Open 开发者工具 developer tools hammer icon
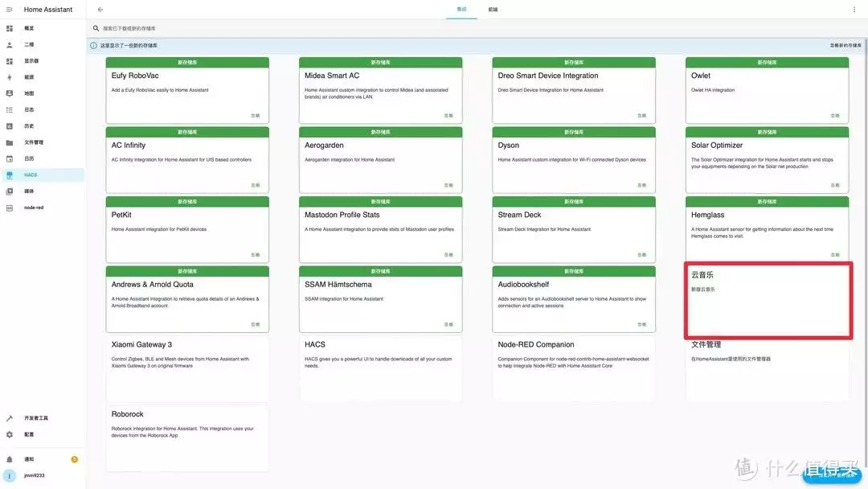868x489 pixels. click(10, 418)
